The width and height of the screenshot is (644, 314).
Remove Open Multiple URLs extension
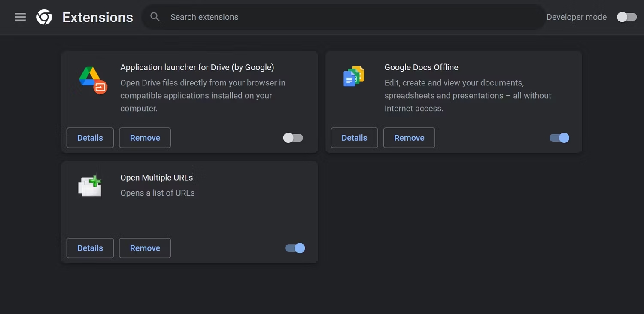pos(145,248)
